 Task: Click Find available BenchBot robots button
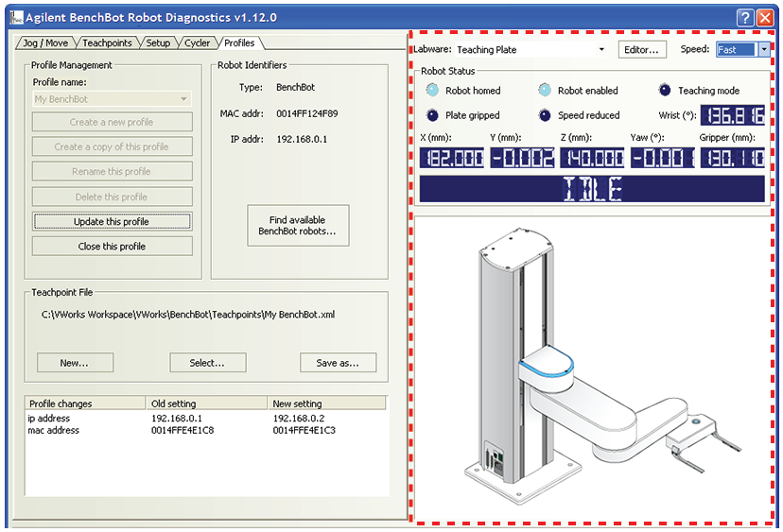point(298,226)
